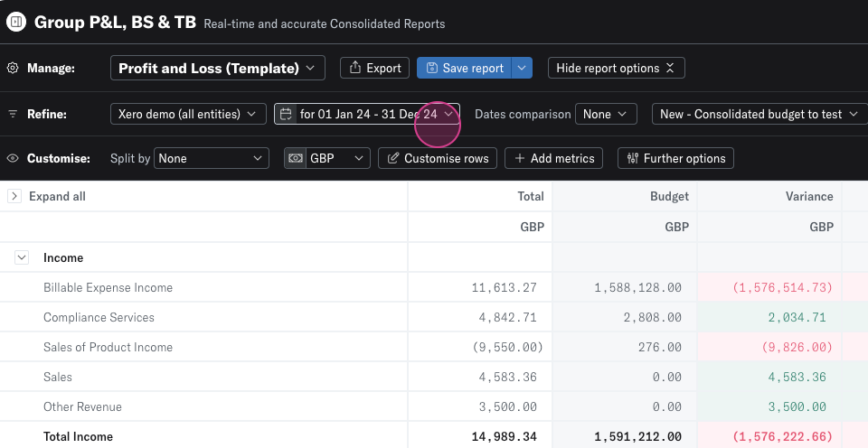Open the Split by dropdown
The height and width of the screenshot is (448, 868).
tap(211, 159)
